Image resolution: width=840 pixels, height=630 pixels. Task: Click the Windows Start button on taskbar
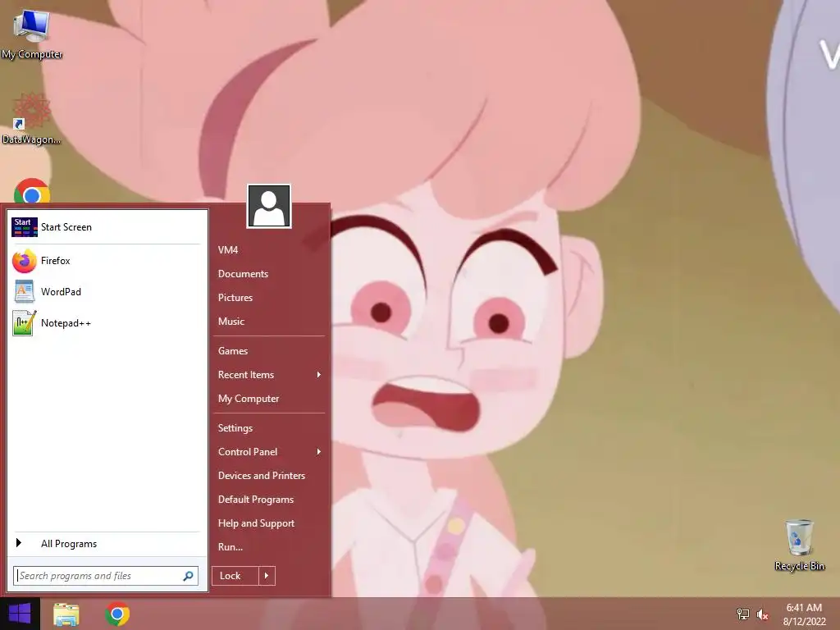(x=20, y=614)
